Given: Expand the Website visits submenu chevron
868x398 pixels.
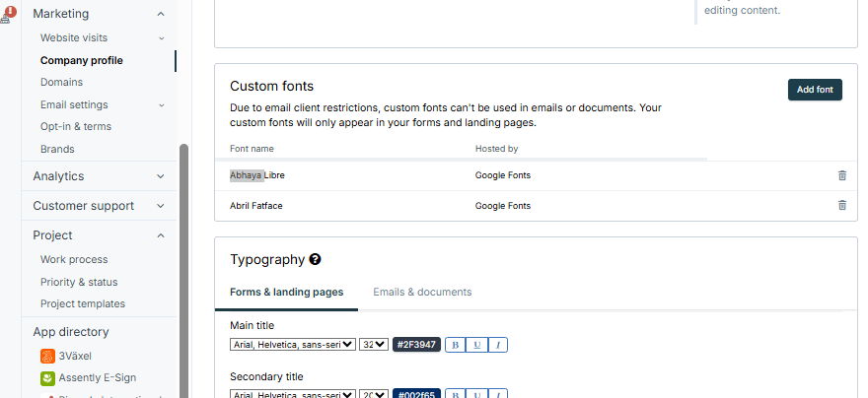Looking at the screenshot, I should [162, 38].
